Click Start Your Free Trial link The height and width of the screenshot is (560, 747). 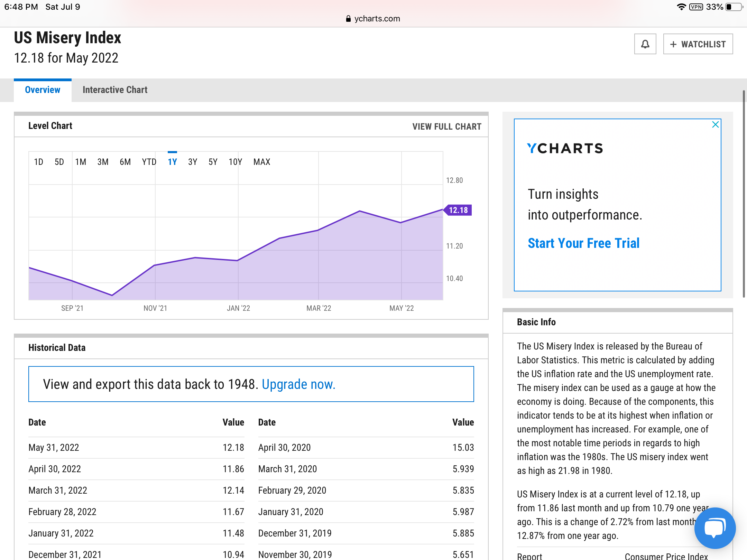click(x=583, y=243)
